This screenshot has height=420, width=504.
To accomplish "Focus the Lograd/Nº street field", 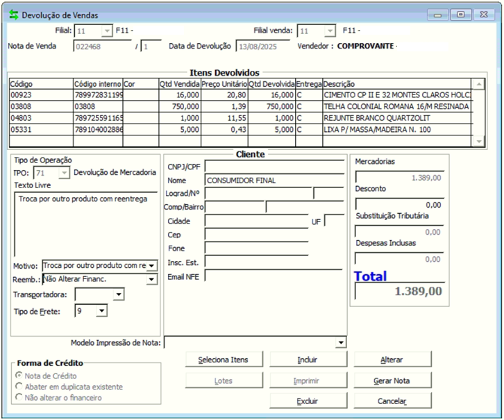I will (258, 194).
